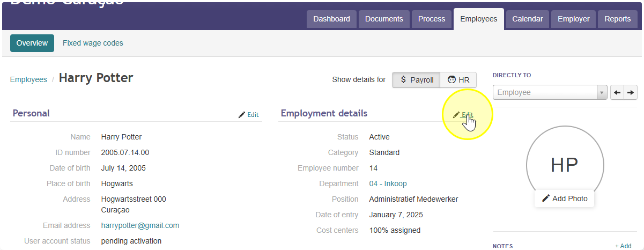The height and width of the screenshot is (250, 644).
Task: Click cost centers 100% assigned
Action: pyautogui.click(x=395, y=230)
